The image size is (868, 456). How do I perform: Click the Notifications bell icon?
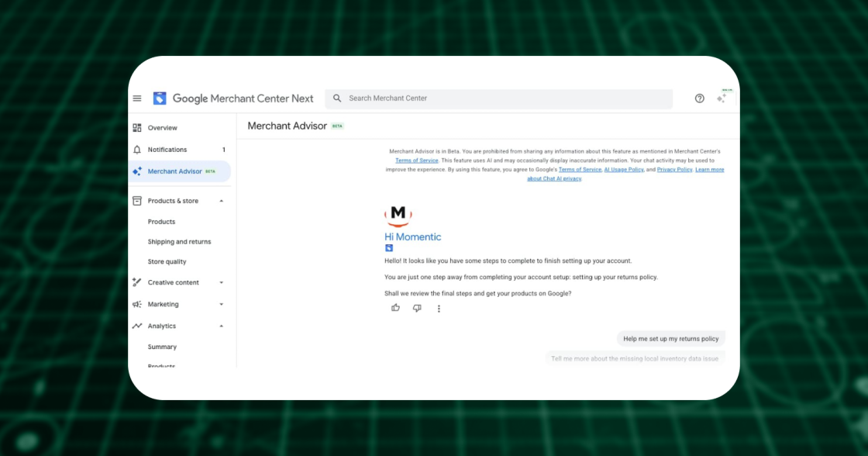coord(136,150)
